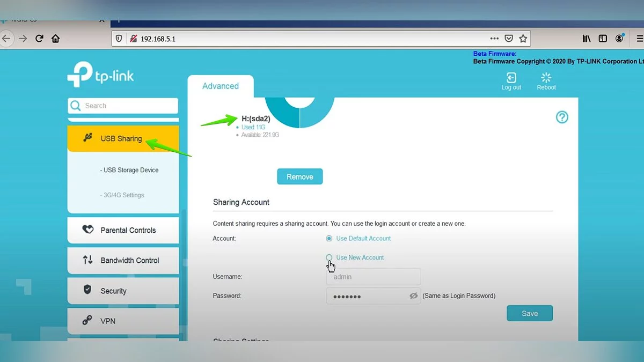Open the help question mark icon

562,117
